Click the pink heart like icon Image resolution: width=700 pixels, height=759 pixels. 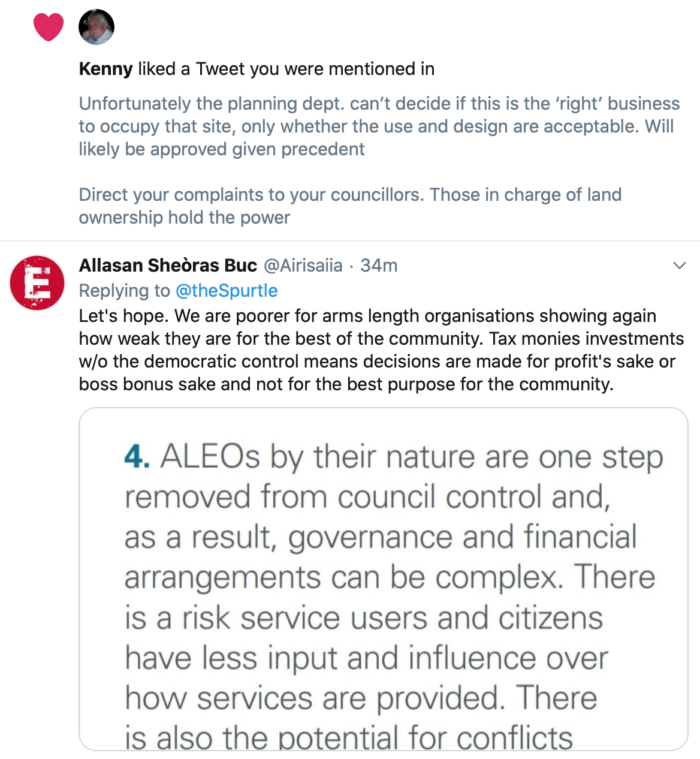49,27
